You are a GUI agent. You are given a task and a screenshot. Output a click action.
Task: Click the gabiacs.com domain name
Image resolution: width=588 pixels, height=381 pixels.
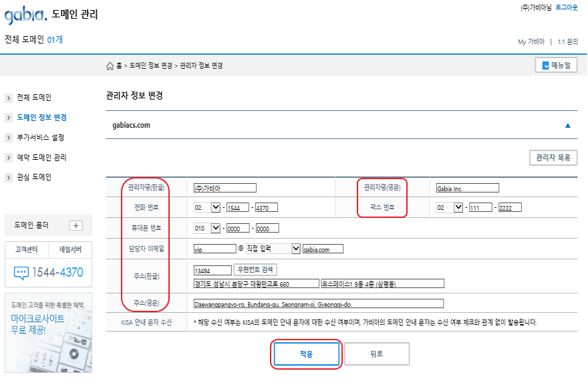pyautogui.click(x=131, y=125)
